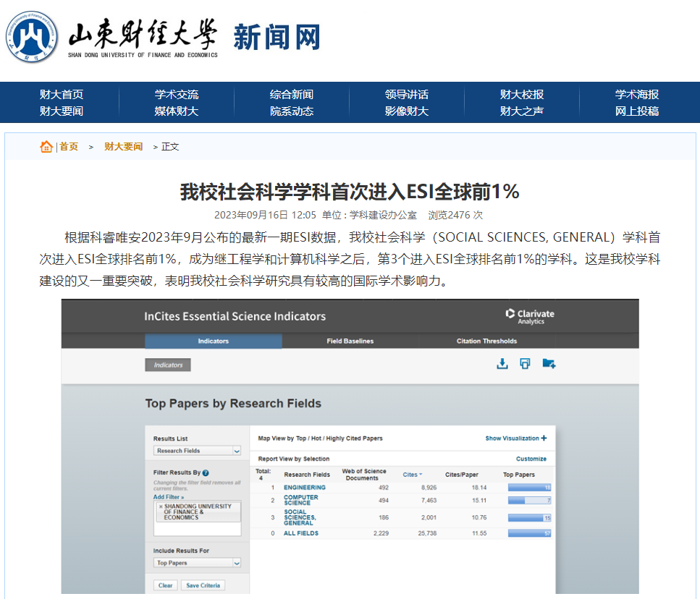Screen dimensions: 700x599
Task: Click the plus icon next to Show Visualization
Action: click(x=544, y=438)
